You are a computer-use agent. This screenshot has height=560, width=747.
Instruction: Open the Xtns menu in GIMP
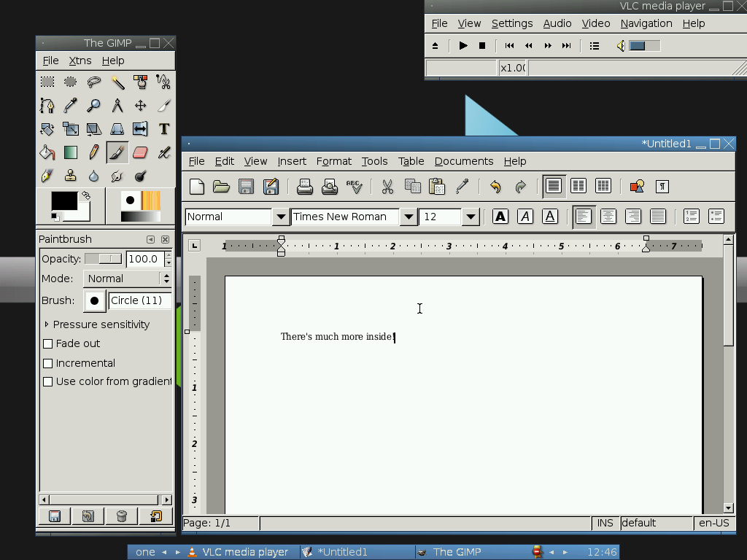coord(80,61)
